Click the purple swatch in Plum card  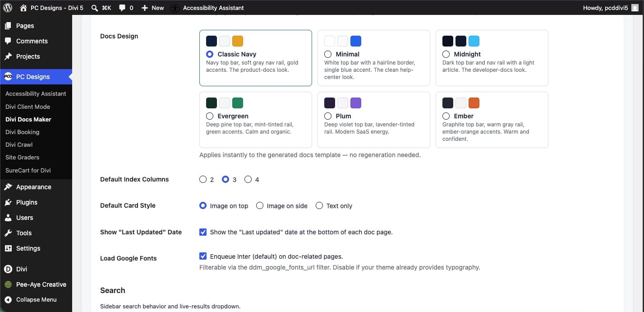click(x=356, y=103)
